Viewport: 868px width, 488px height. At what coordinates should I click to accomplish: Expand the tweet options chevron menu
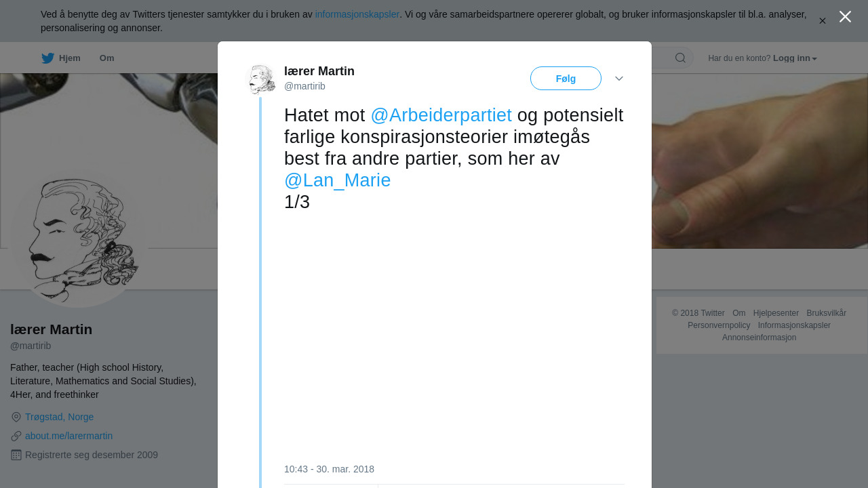click(x=619, y=79)
